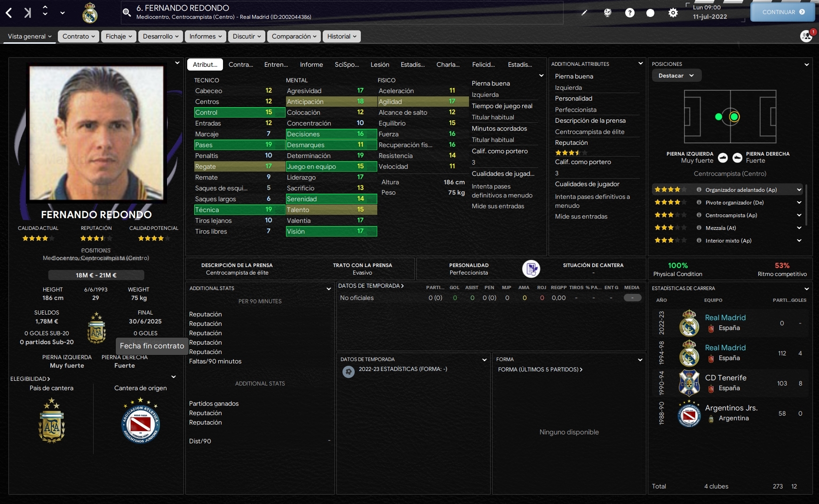Click the Real Madrid club badge in header
Viewport: 819px width, 504px height.
tap(90, 13)
